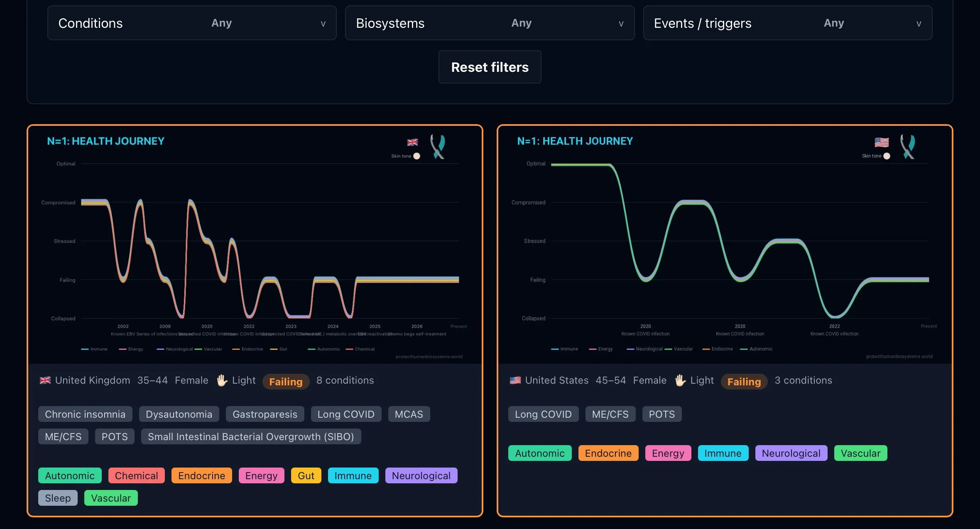Open the Events / triggers filter dropdown
This screenshot has width=980, height=529.
(x=787, y=23)
